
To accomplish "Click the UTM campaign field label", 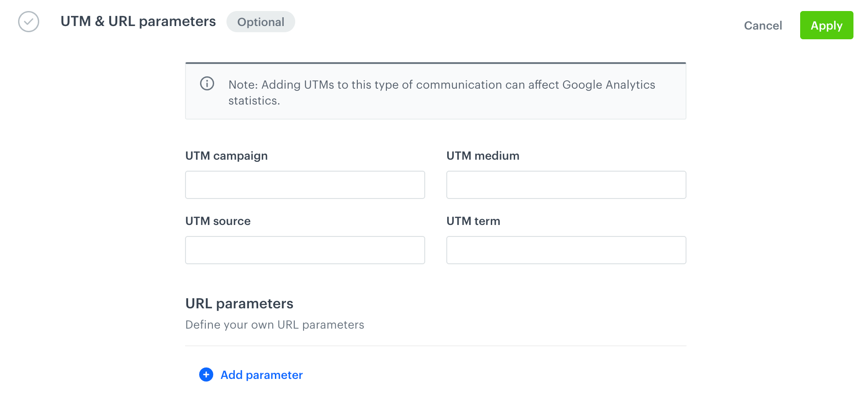I will tap(226, 155).
